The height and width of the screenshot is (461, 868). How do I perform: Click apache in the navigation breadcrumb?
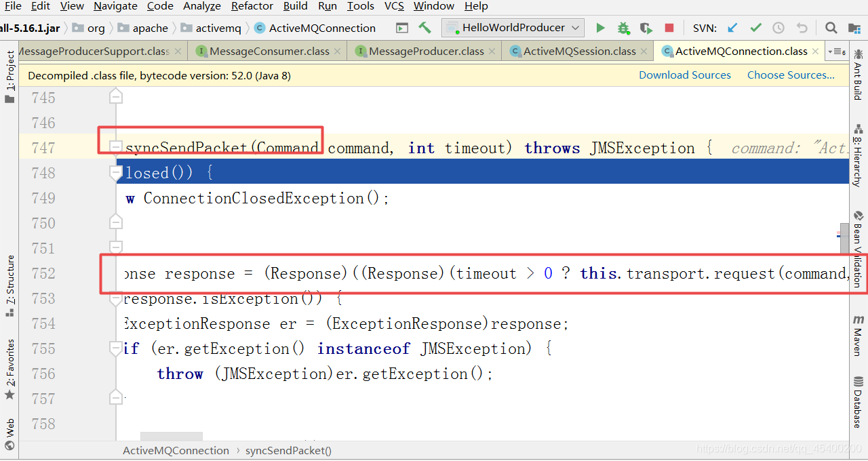click(x=143, y=28)
